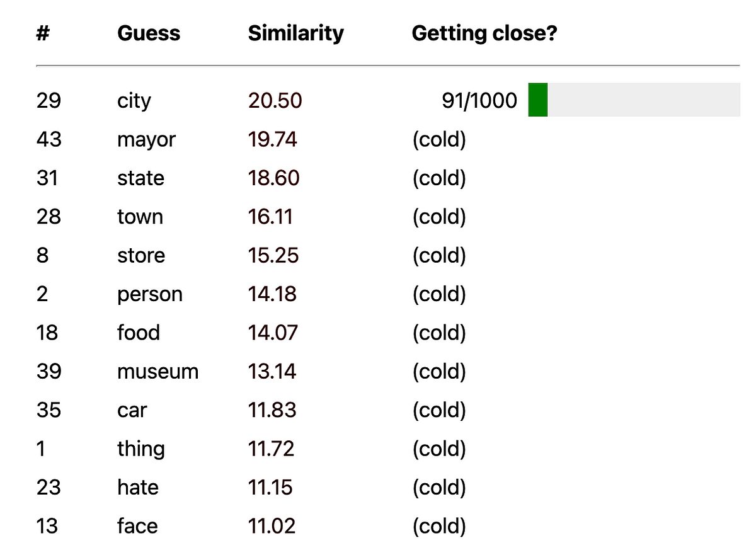The image size is (756, 550).
Task: Select the guess word 'state'
Action: [140, 178]
